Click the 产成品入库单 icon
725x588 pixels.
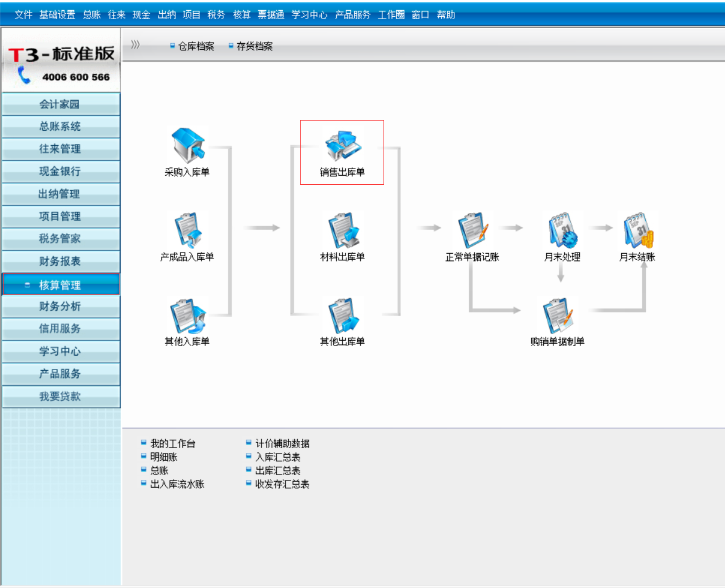pos(187,230)
